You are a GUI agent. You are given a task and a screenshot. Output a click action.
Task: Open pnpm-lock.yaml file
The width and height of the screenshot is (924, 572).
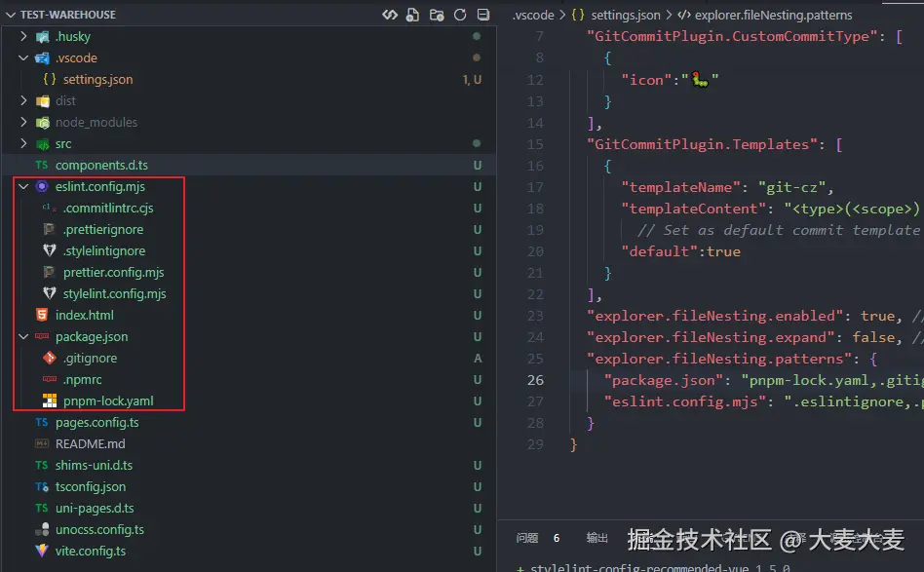(108, 401)
